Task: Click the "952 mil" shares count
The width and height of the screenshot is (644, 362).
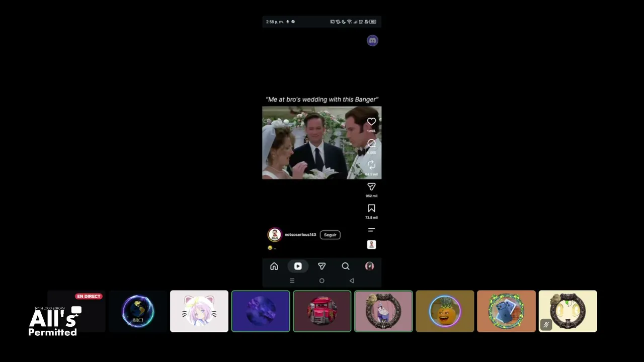Action: [371, 196]
